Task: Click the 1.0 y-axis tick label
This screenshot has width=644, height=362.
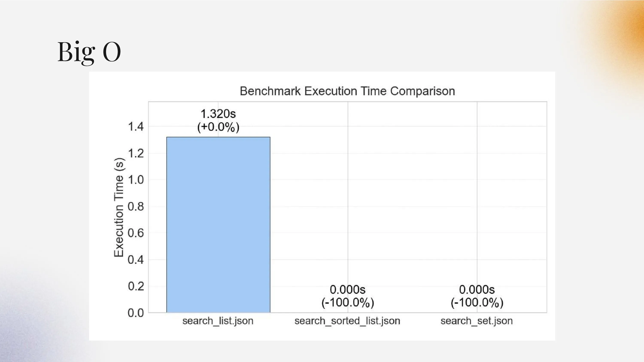Action: tap(136, 180)
